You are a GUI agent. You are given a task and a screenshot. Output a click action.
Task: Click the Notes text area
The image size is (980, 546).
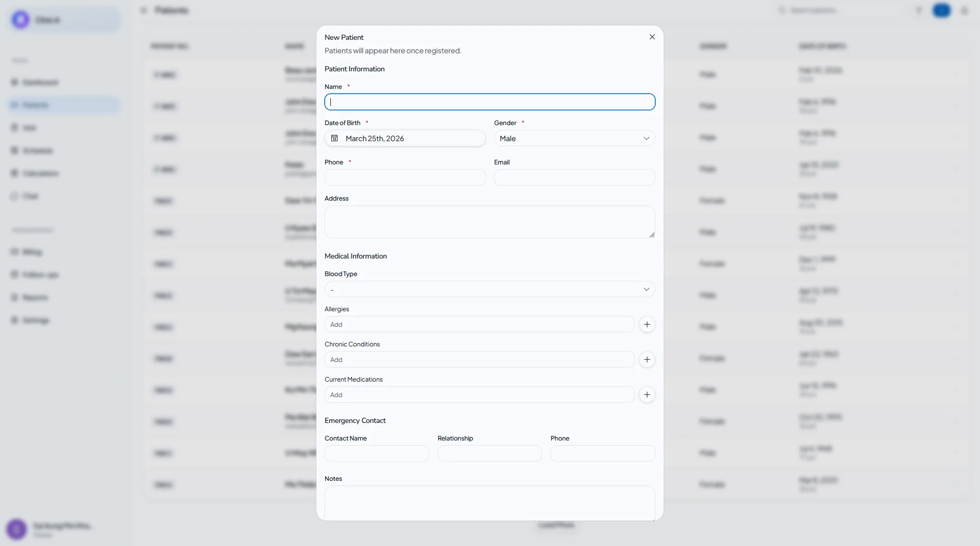coord(489,503)
